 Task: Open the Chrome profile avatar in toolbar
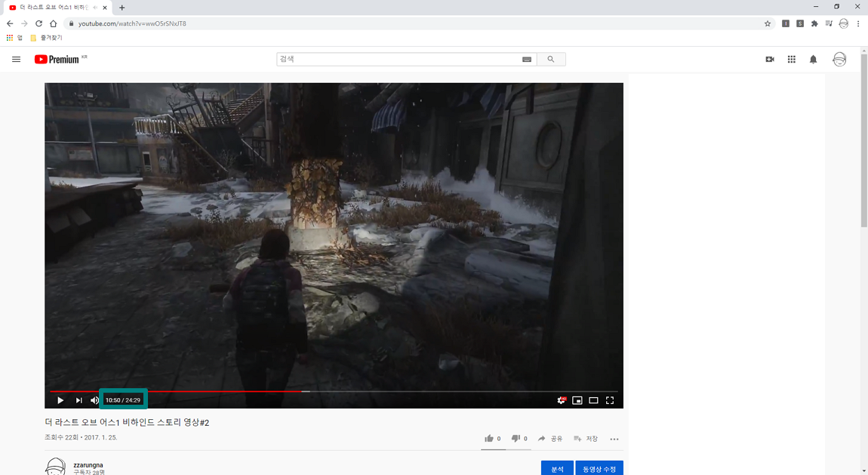843,23
